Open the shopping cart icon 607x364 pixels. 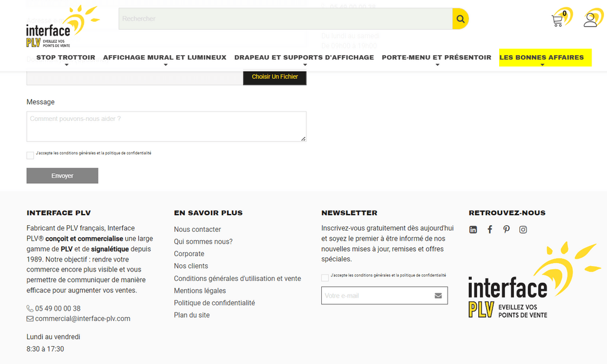click(557, 20)
